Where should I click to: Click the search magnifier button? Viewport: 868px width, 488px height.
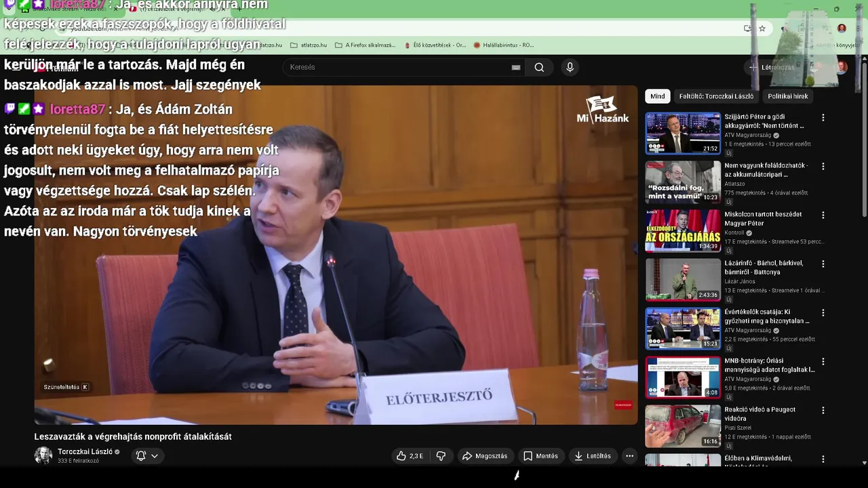click(x=539, y=67)
